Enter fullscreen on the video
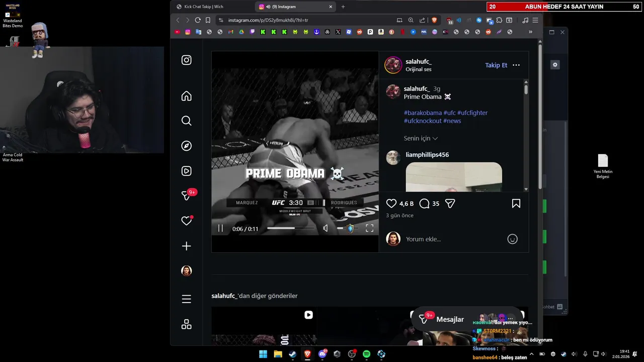This screenshot has height=362, width=644. coord(369,228)
